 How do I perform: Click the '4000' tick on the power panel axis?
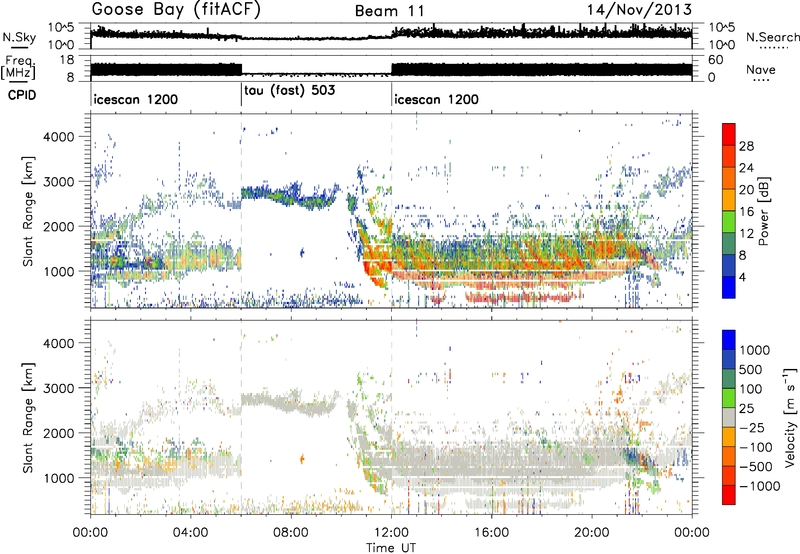pos(59,137)
